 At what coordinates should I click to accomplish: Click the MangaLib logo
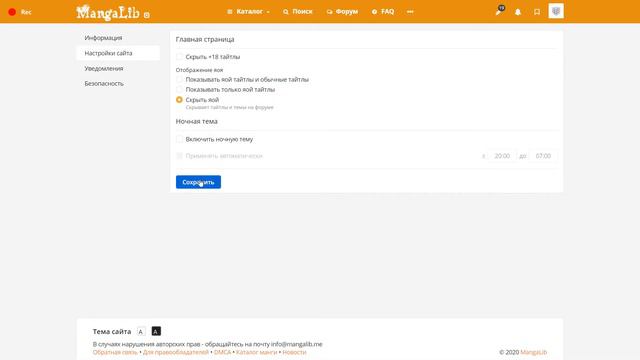112,12
